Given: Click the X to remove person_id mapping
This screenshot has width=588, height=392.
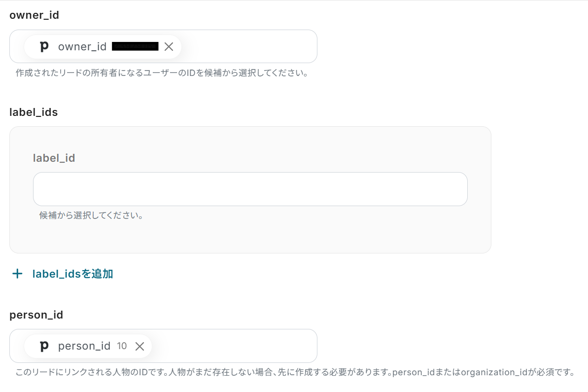Looking at the screenshot, I should 139,346.
